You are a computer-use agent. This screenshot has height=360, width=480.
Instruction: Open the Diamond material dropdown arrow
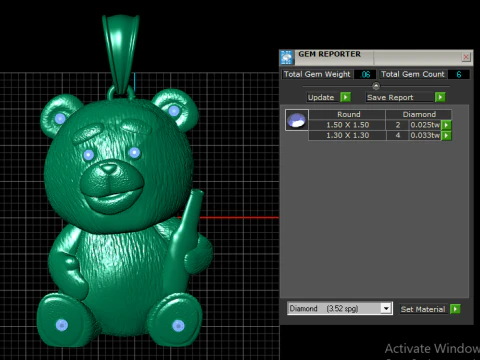click(x=386, y=308)
